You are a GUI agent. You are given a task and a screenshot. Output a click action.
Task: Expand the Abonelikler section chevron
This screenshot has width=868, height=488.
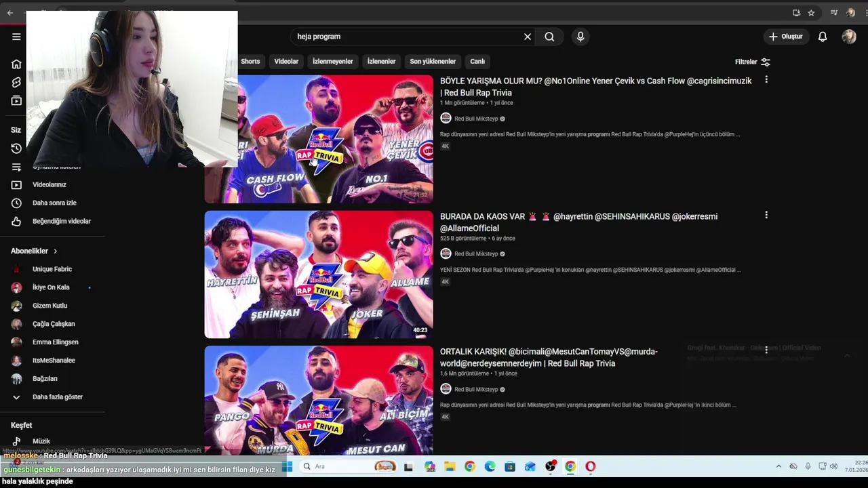(56, 251)
